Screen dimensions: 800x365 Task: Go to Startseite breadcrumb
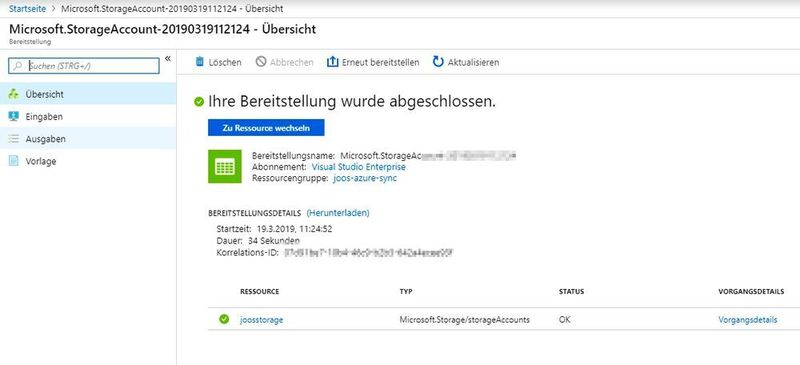[x=27, y=9]
